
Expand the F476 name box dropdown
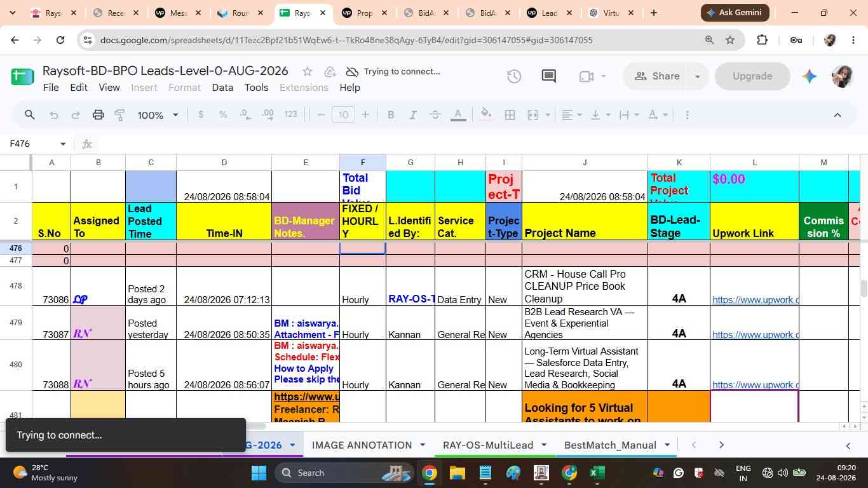pyautogui.click(x=62, y=144)
